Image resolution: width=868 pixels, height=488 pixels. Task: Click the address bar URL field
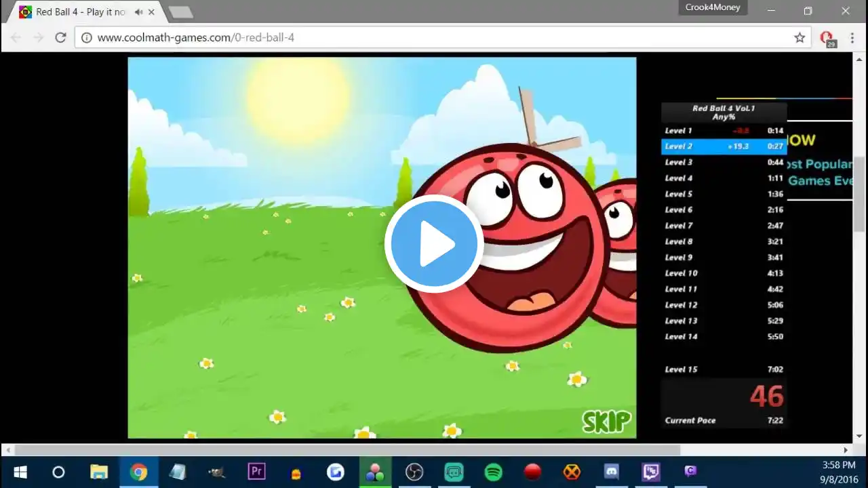tap(434, 37)
